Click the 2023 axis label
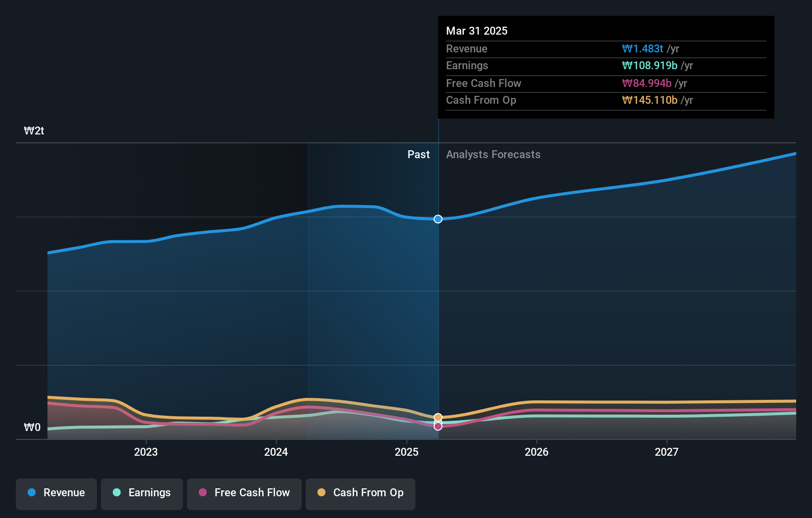 146,452
